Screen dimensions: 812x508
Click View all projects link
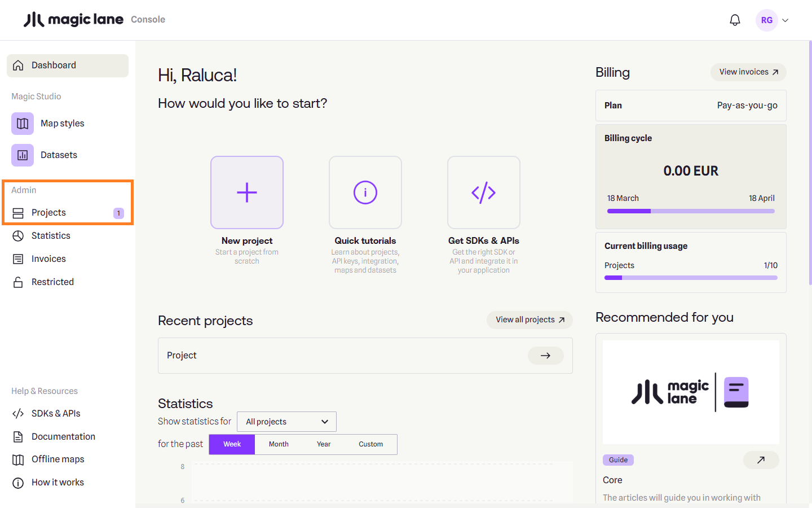click(x=529, y=320)
